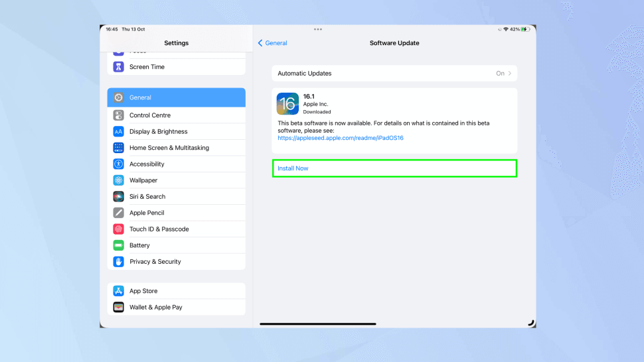
Task: Tap the Wi-Fi status icon
Action: click(x=506, y=30)
